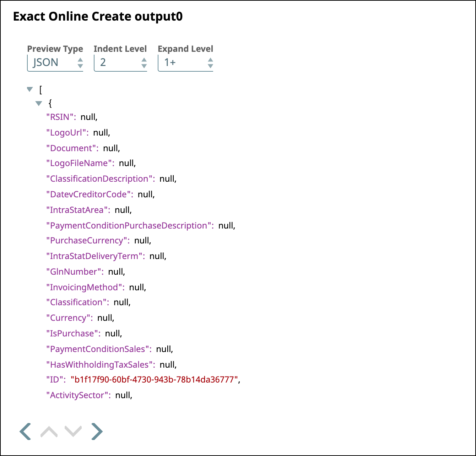476x456 pixels.
Task: Select the "PaymentConditionSales" key
Action: tap(99, 349)
